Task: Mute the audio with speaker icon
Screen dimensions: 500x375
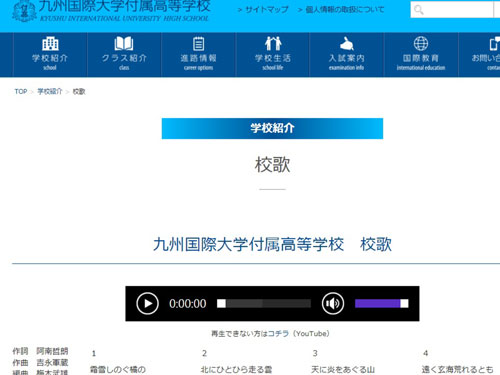Action: 333,303
